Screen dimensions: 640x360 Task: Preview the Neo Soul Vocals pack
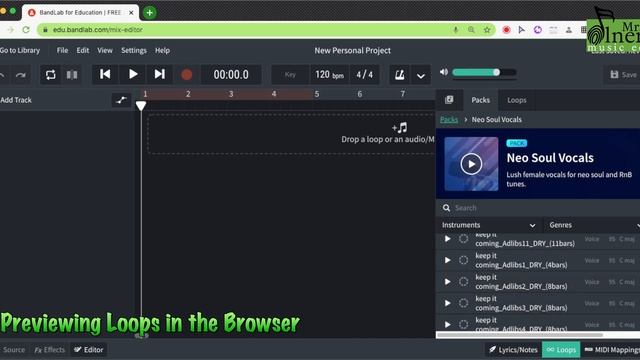(471, 164)
